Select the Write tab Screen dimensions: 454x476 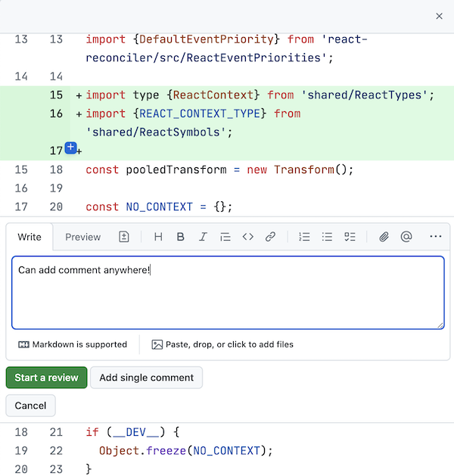click(x=30, y=237)
